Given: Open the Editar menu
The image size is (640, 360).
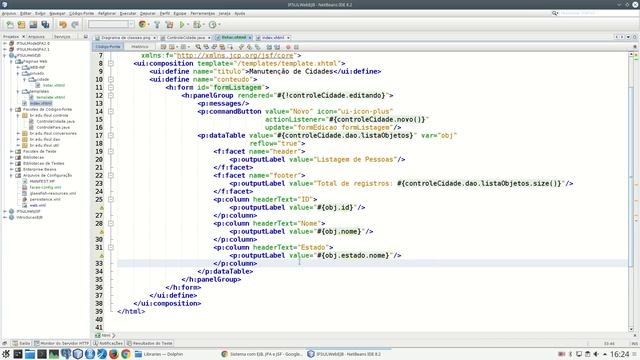Looking at the screenshot, I should (26, 13).
